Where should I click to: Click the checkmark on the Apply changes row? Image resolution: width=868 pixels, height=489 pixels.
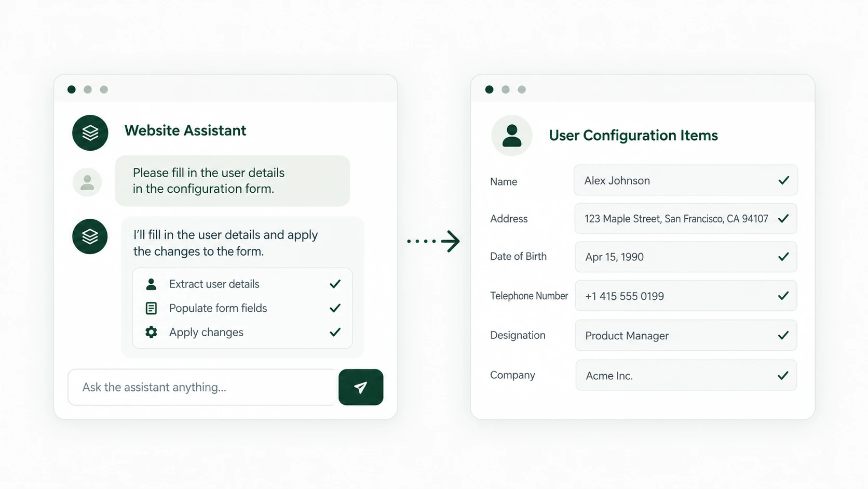point(335,332)
